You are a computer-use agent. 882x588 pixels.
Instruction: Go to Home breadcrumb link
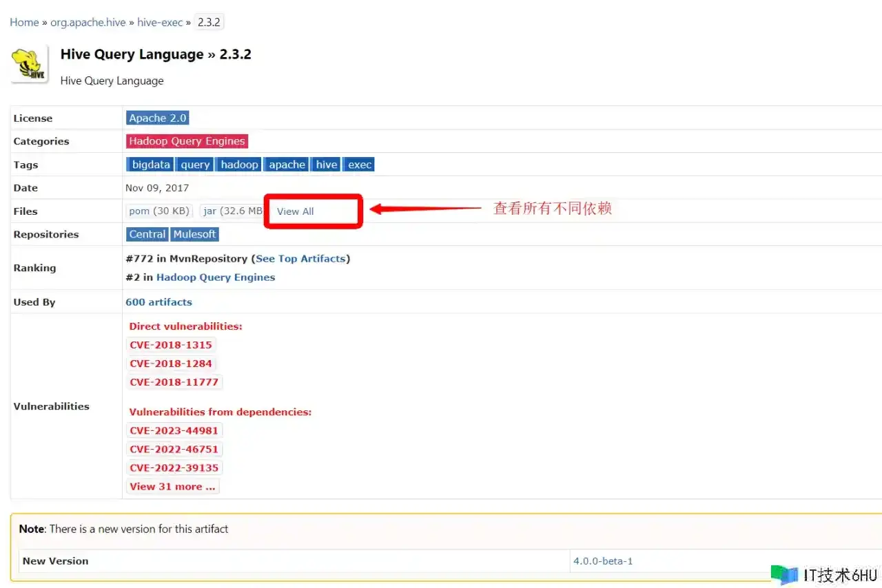[x=24, y=22]
